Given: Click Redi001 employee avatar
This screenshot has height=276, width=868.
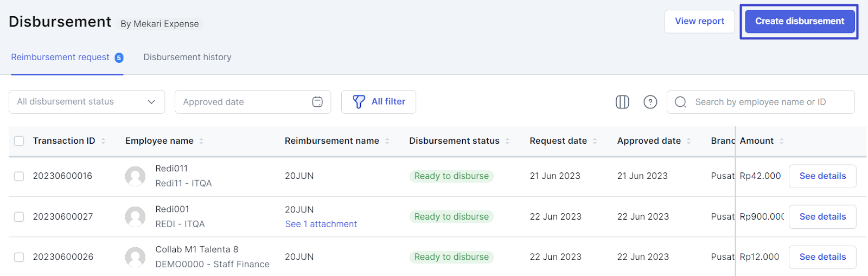Looking at the screenshot, I should coord(135,217).
